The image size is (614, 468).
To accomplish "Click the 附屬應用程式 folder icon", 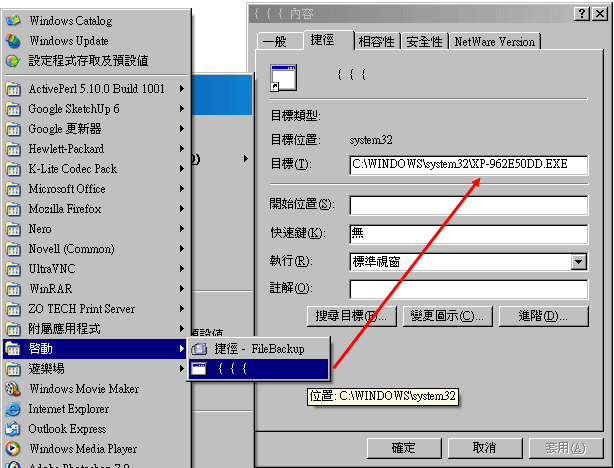I will (13, 329).
